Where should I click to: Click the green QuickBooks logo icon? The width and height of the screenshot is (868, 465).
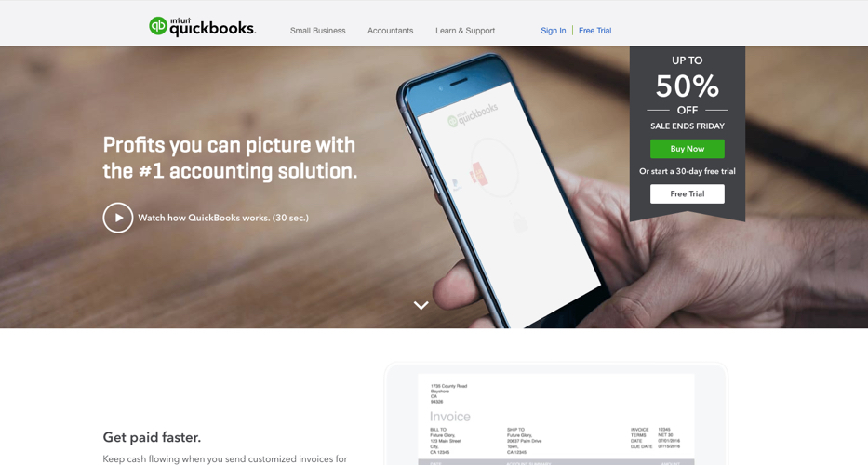click(x=158, y=26)
